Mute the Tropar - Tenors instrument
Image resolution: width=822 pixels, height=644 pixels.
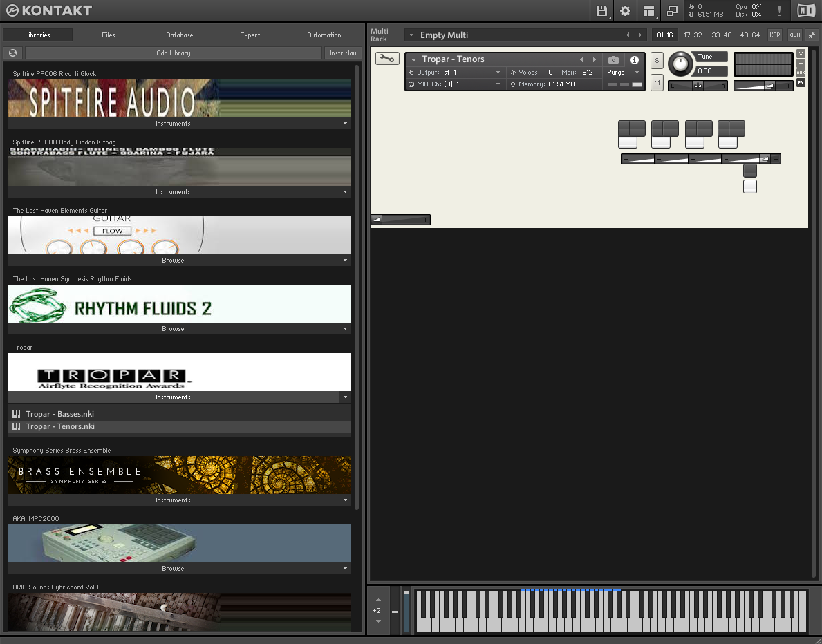[x=657, y=83]
